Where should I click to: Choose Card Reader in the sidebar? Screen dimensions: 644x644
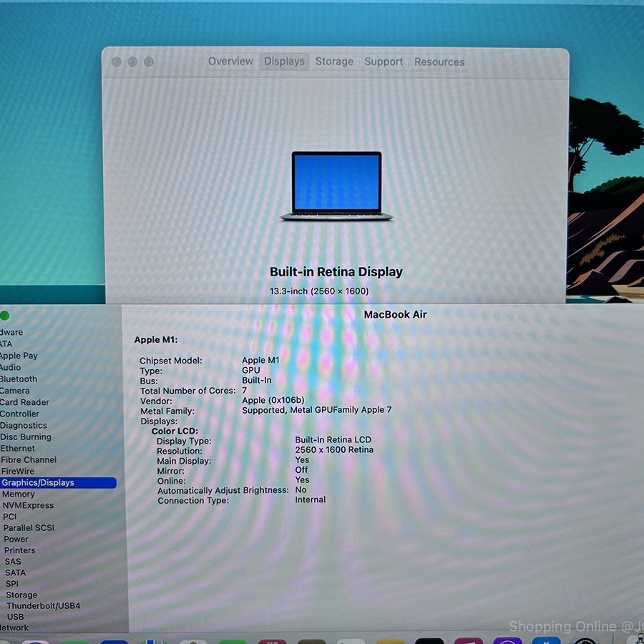pos(24,402)
